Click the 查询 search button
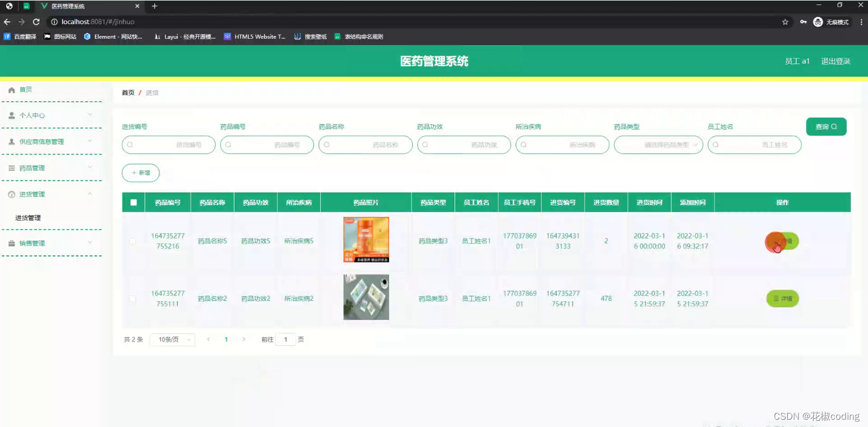Screen dimensions: 868x427 coord(826,127)
